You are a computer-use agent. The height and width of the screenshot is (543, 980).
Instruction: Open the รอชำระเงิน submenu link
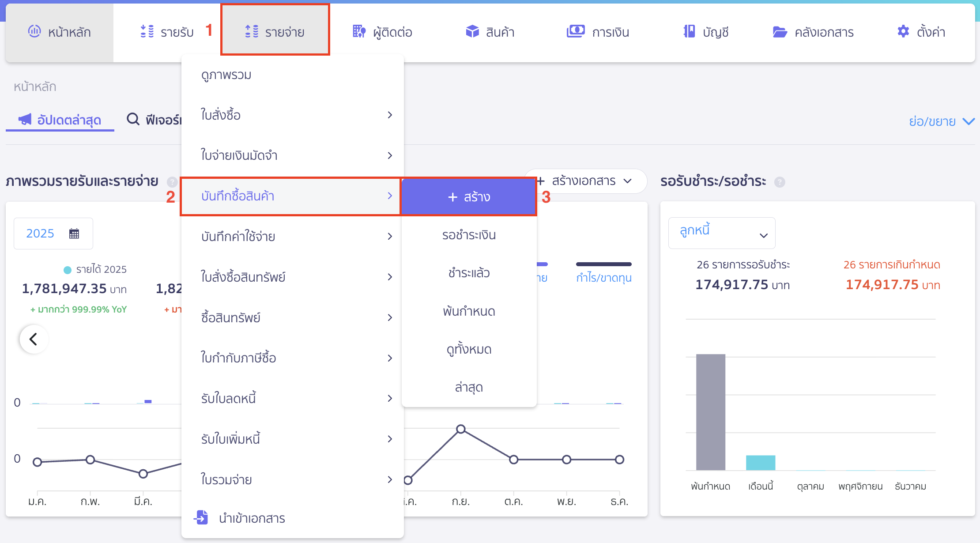coord(469,235)
